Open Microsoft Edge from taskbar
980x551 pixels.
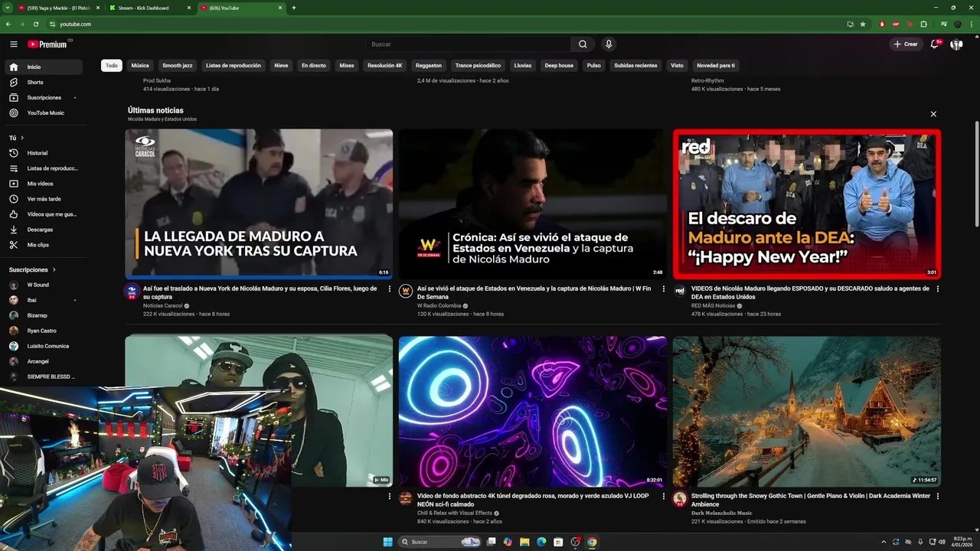(541, 542)
